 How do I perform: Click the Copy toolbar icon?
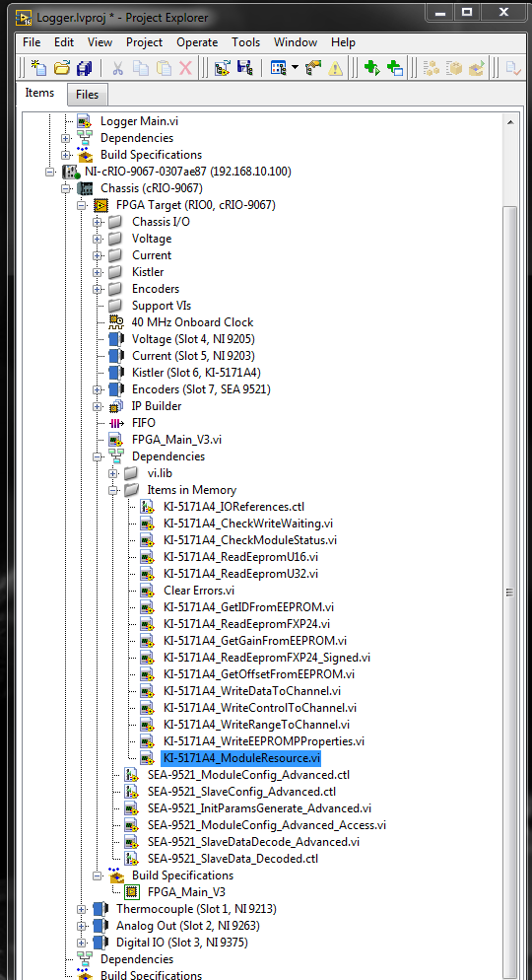click(x=141, y=68)
